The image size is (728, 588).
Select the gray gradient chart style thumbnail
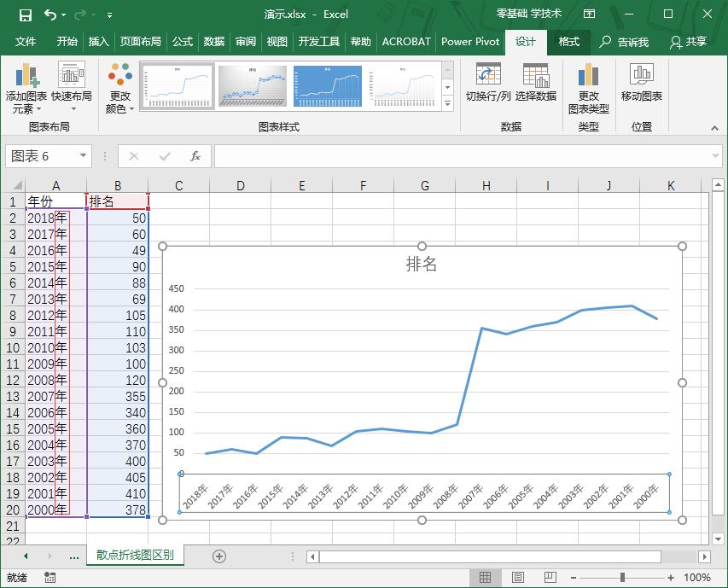(252, 86)
